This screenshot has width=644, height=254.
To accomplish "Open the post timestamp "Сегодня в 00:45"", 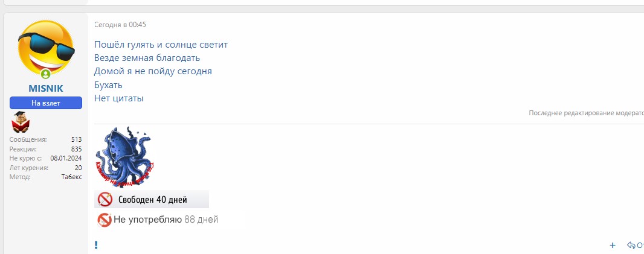I will [x=120, y=25].
